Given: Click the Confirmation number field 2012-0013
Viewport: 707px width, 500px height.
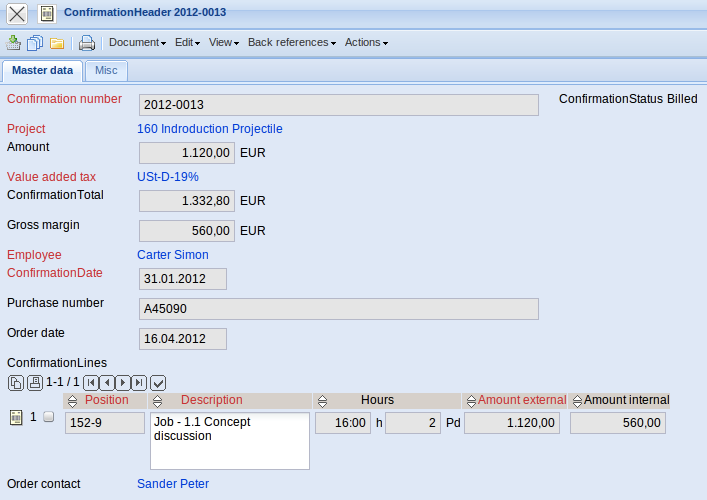Looking at the screenshot, I should click(x=339, y=105).
